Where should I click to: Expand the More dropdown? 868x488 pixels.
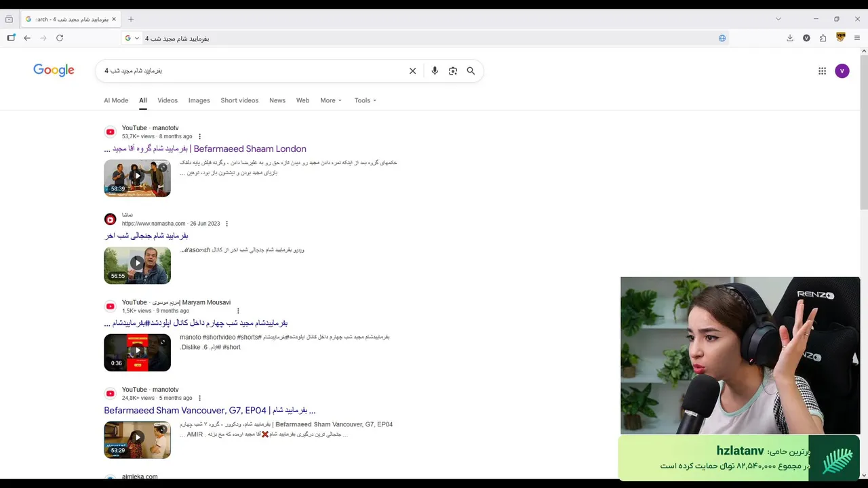pyautogui.click(x=331, y=100)
